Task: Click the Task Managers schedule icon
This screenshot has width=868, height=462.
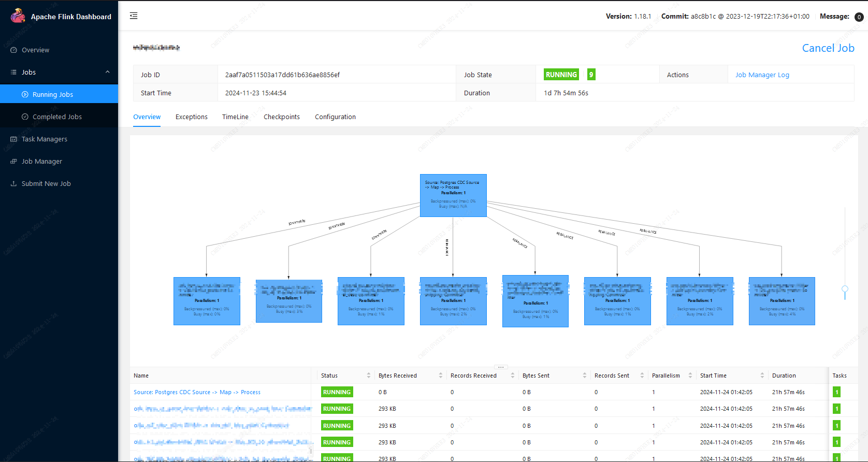Action: [x=14, y=139]
